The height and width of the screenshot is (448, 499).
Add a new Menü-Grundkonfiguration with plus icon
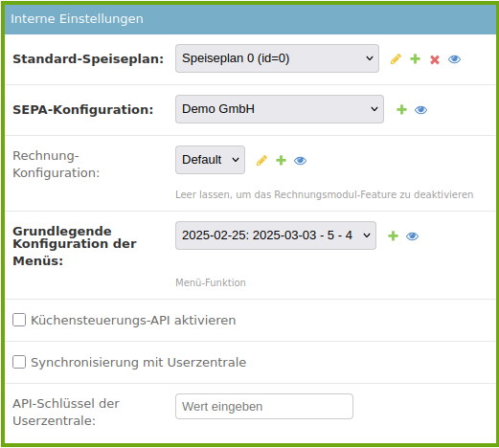coord(393,236)
